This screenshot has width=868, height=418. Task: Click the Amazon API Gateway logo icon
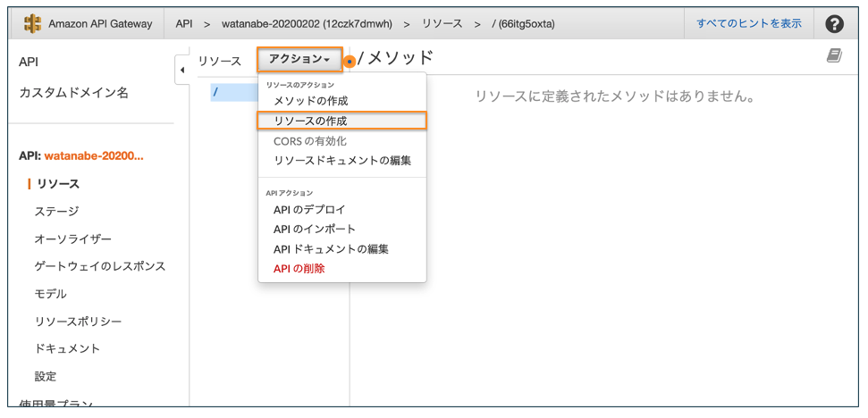pos(33,24)
